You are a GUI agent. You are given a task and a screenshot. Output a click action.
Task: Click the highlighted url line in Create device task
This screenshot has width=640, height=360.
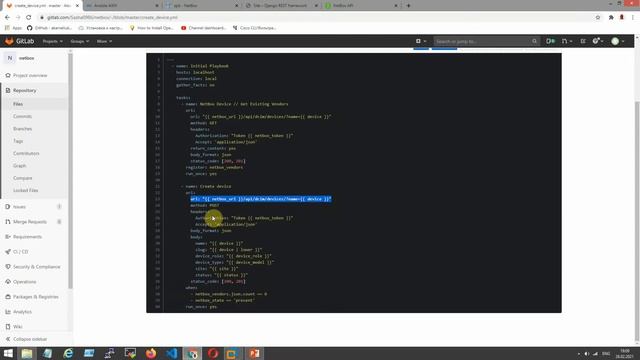coord(261,199)
